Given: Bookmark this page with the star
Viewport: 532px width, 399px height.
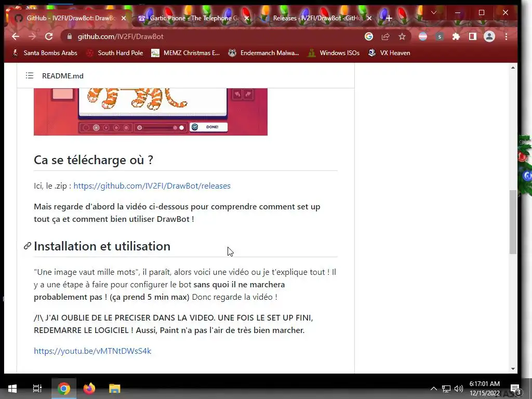Looking at the screenshot, I should pos(402,37).
